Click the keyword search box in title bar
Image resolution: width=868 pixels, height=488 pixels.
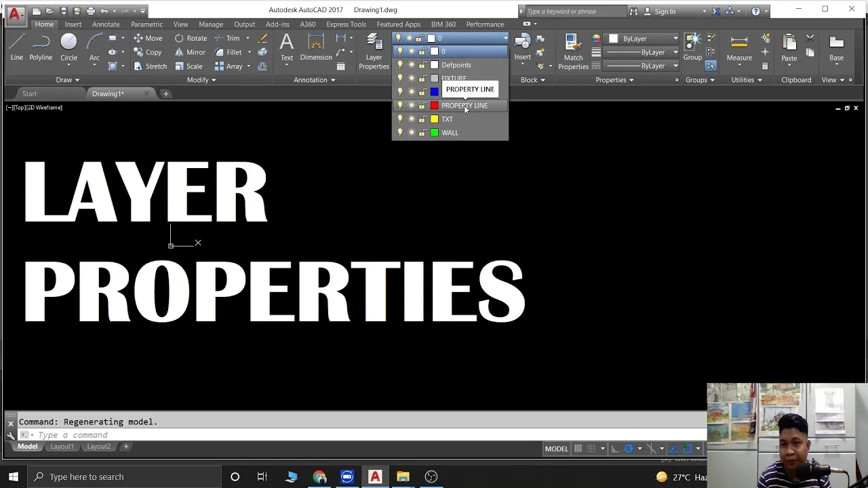(575, 11)
